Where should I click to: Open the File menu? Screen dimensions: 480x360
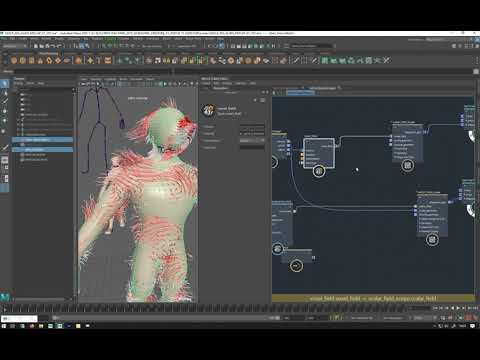4,39
